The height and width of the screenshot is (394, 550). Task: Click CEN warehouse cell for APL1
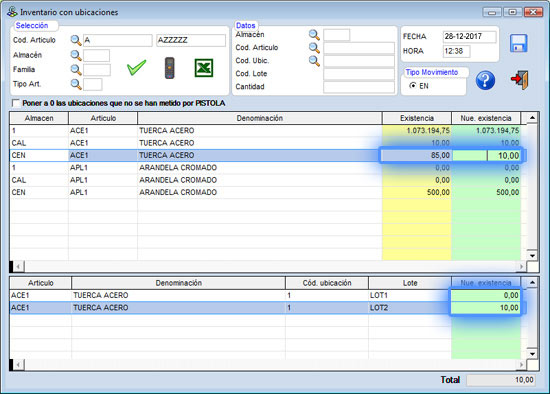[x=39, y=192]
